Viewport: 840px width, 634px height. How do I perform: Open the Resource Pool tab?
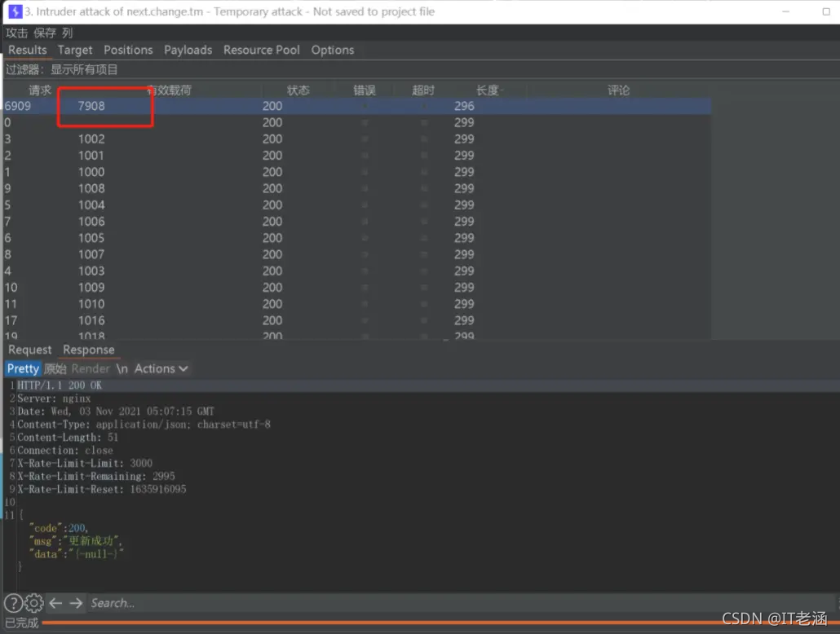tap(262, 50)
